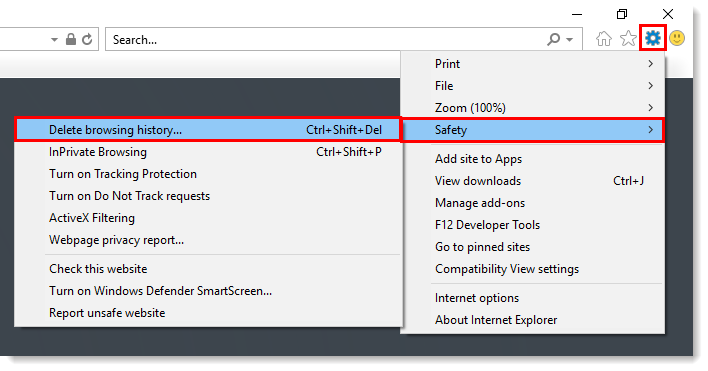The width and height of the screenshot is (708, 371).
Task: Click the refresh page icon
Action: [87, 40]
